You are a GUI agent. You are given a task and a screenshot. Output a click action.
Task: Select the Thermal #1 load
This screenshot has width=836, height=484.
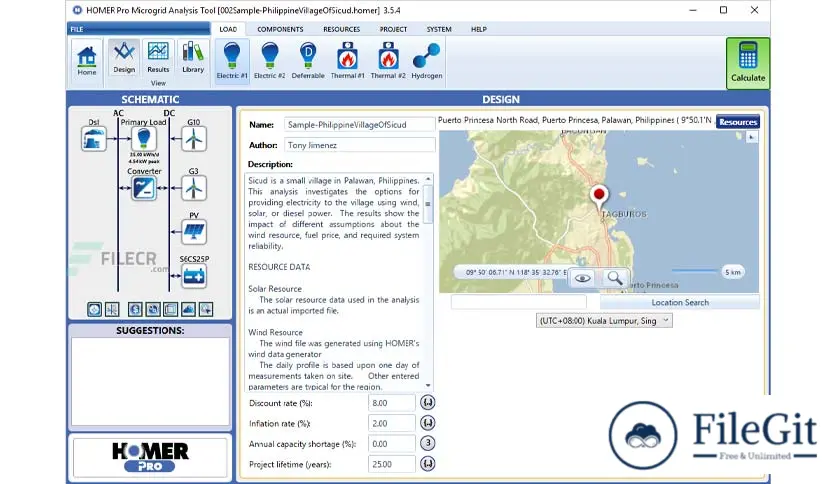coord(347,61)
